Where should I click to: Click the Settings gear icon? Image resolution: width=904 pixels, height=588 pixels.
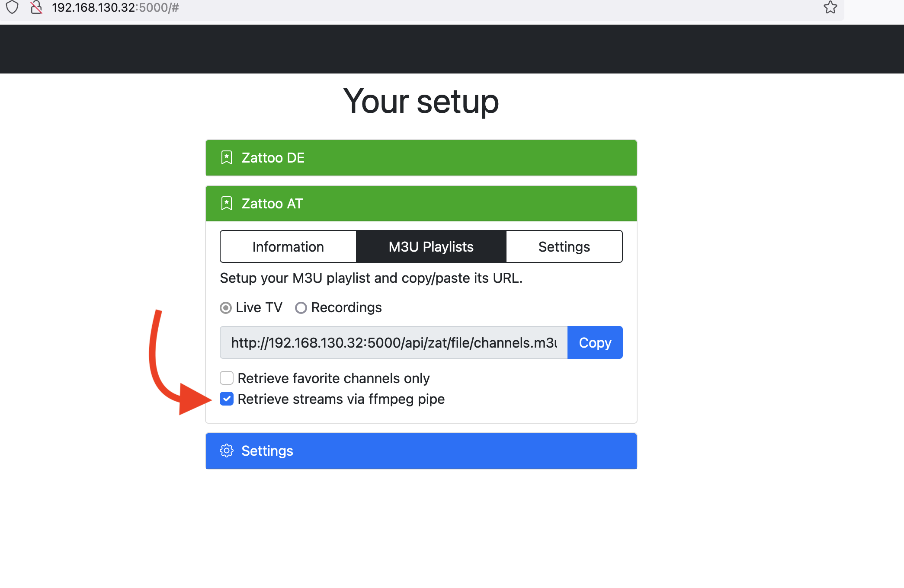coord(227,451)
